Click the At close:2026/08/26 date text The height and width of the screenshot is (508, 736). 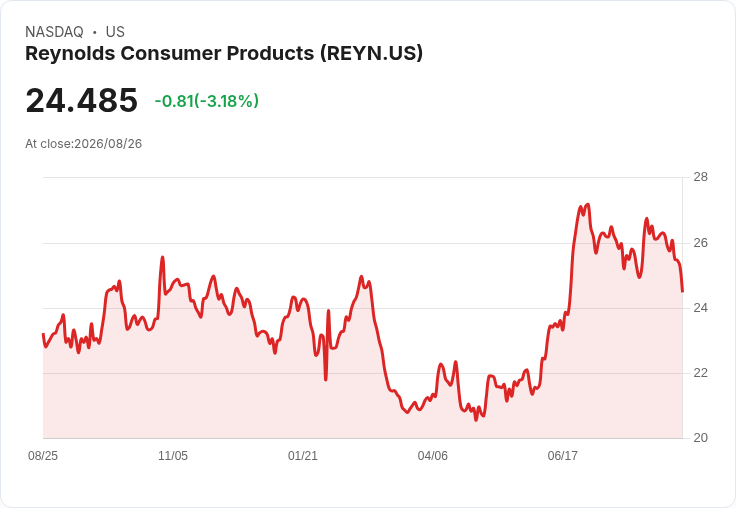click(84, 144)
